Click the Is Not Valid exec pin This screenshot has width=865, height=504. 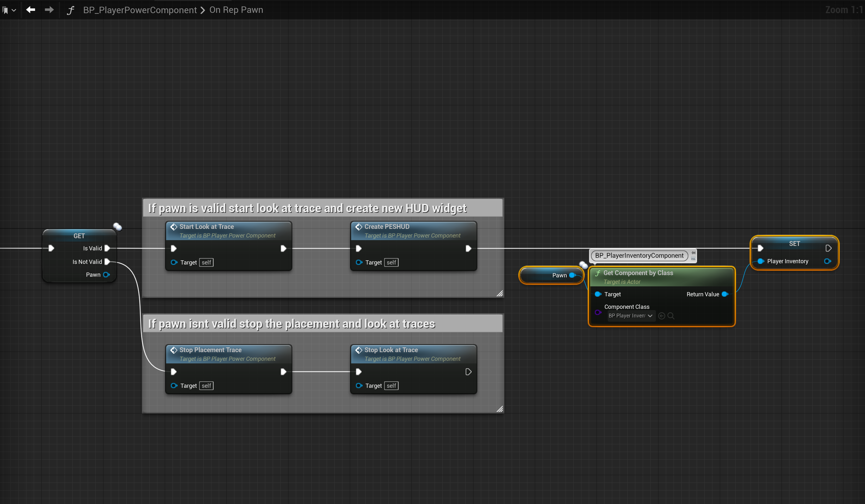coord(107,262)
